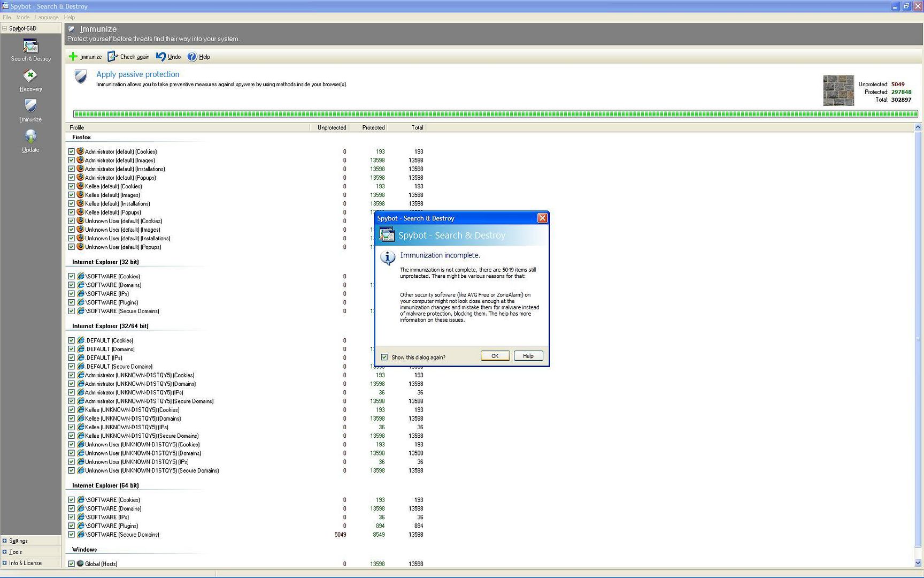Select the Firefox group heading

pyautogui.click(x=81, y=138)
